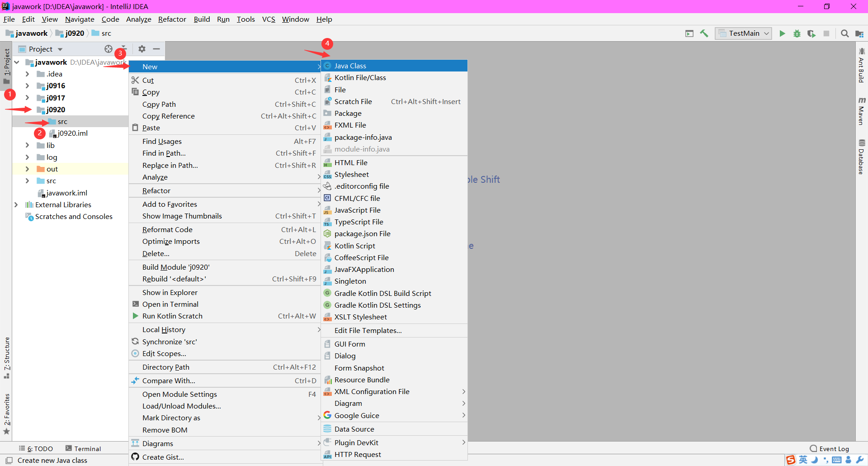
Task: Open the 7: Structure side tab
Action: (7, 357)
